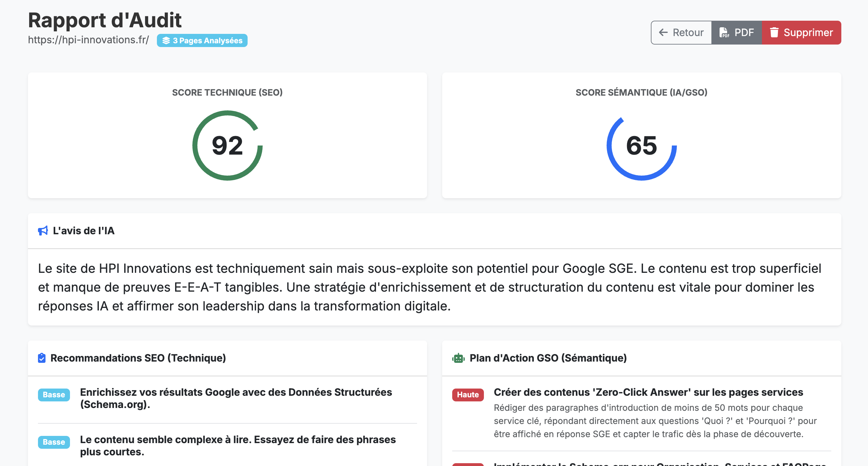This screenshot has height=466, width=868.
Task: Click the first Basse priority badge
Action: (x=54, y=395)
